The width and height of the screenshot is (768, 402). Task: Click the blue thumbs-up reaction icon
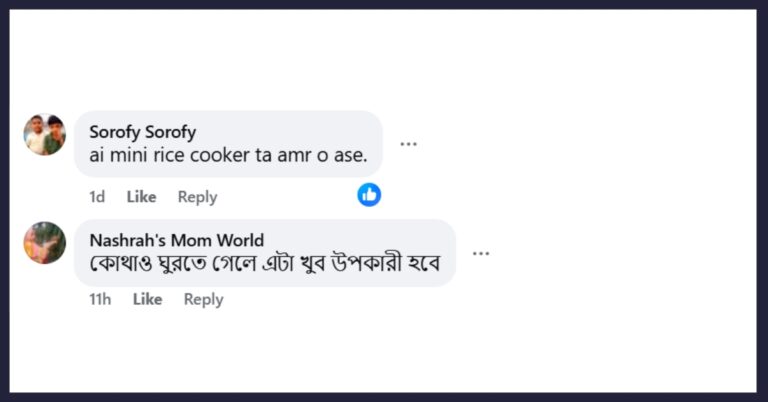click(369, 195)
